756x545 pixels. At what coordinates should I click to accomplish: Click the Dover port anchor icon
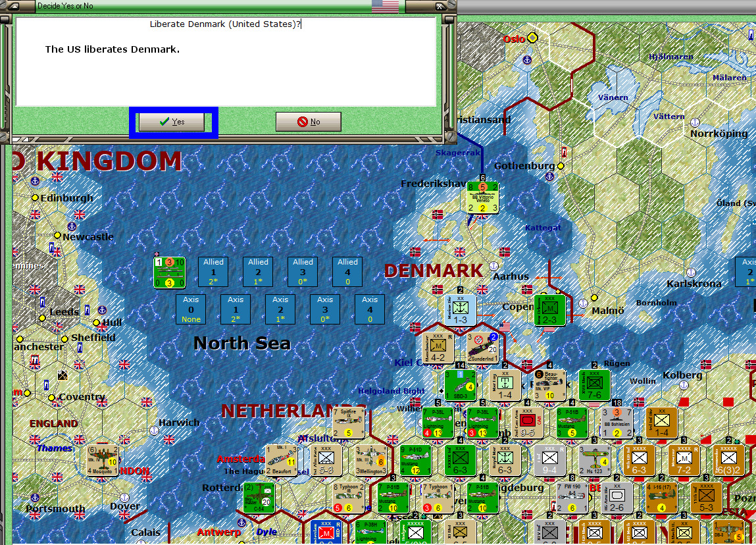tap(124, 497)
